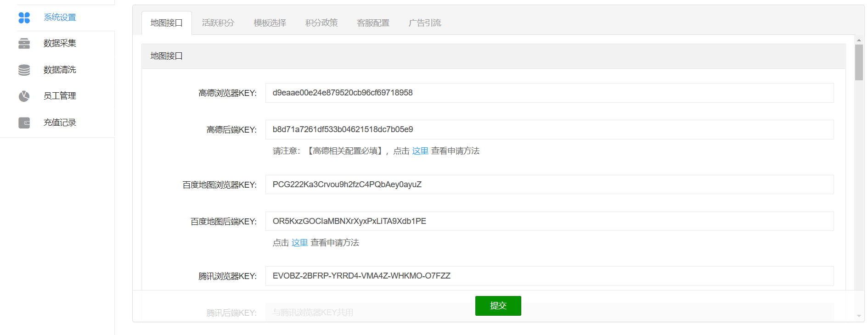868x335 pixels.
Task: Click the 系统设置 four-dot icon
Action: (x=24, y=17)
